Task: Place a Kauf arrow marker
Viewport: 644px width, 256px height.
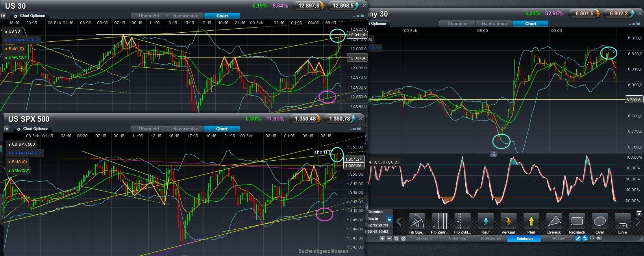Action: [x=486, y=224]
